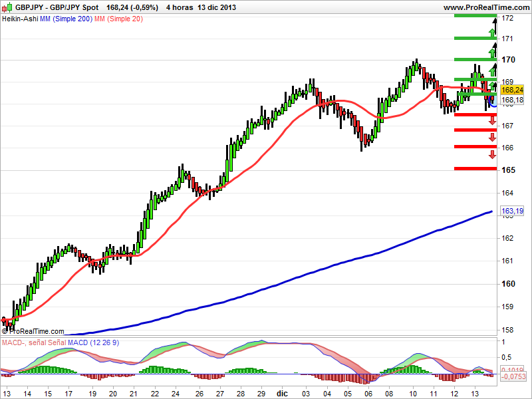
Task: Click the 168,24 (-0,59%) quote in header
Action: (x=132, y=7)
